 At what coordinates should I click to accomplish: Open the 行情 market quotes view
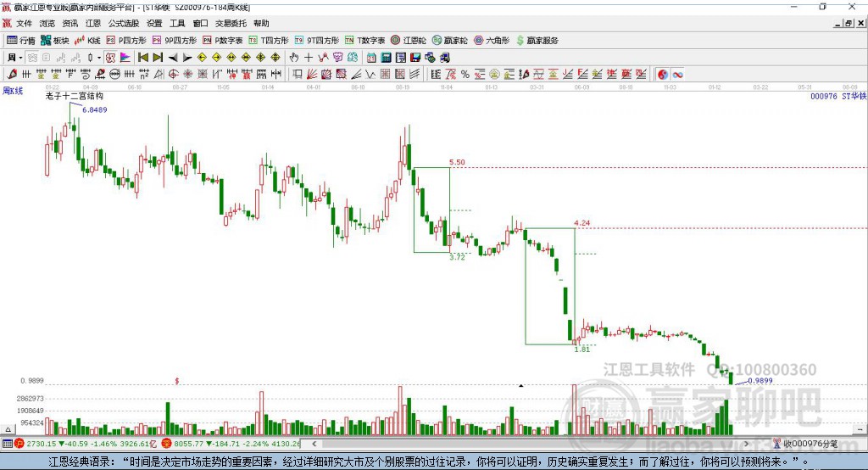tap(21, 41)
